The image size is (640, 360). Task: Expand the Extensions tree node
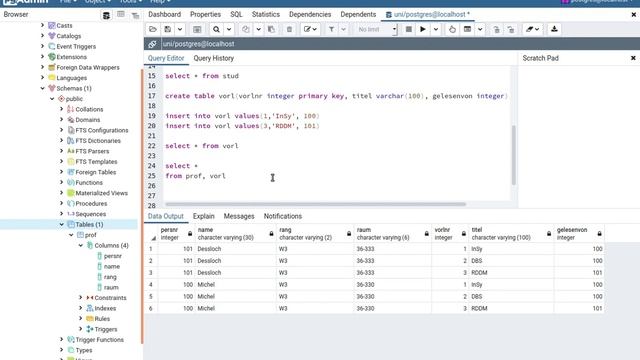[x=42, y=57]
